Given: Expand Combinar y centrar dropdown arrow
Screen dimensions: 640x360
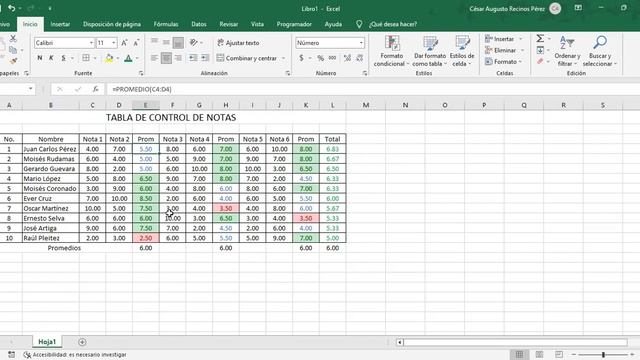Looking at the screenshot, I should pyautogui.click(x=283, y=58).
